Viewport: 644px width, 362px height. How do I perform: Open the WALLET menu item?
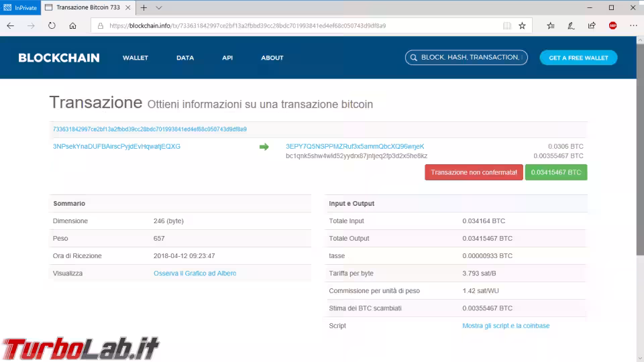tap(135, 58)
